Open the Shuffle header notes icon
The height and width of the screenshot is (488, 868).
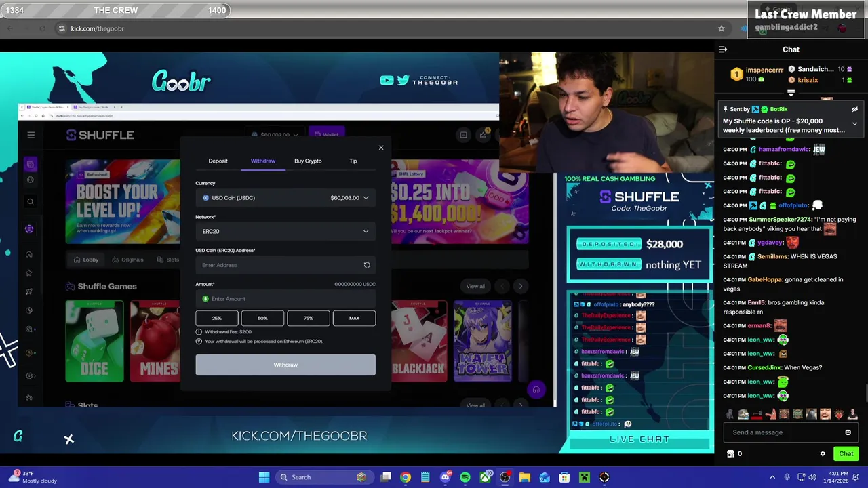pos(463,135)
